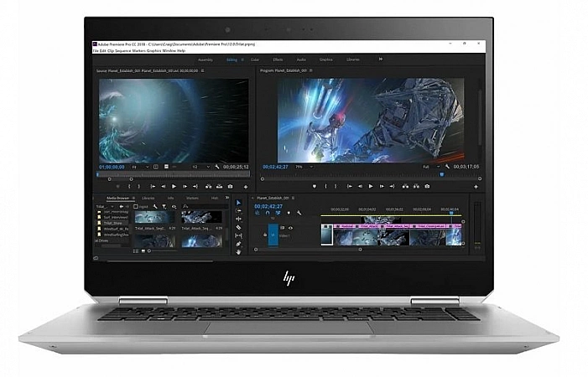The image size is (588, 377).
Task: Select the Razor tool in tools panel
Action: 238,227
